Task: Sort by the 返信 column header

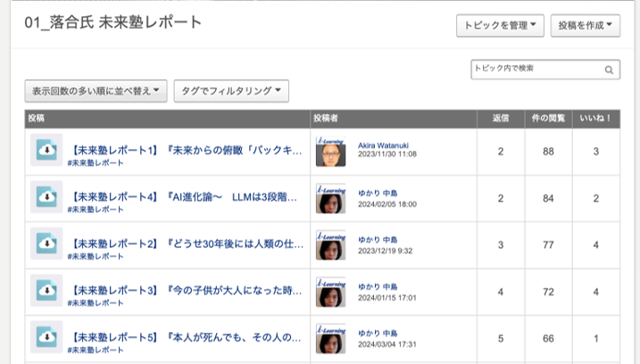Action: pos(501,118)
